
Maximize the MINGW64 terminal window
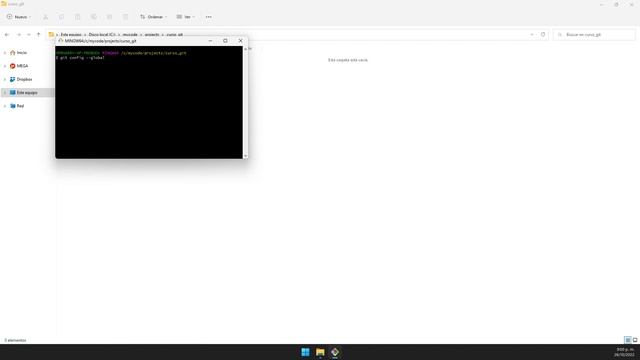(225, 41)
